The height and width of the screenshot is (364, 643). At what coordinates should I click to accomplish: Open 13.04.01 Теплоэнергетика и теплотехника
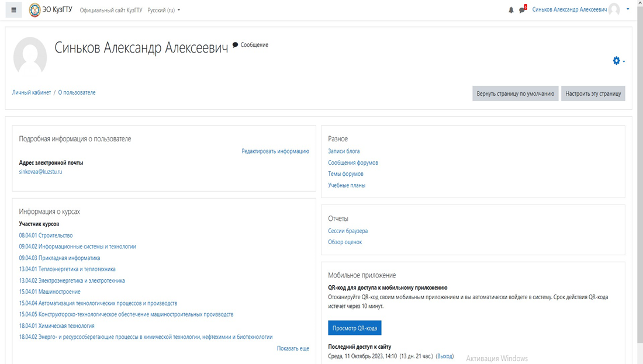click(67, 269)
